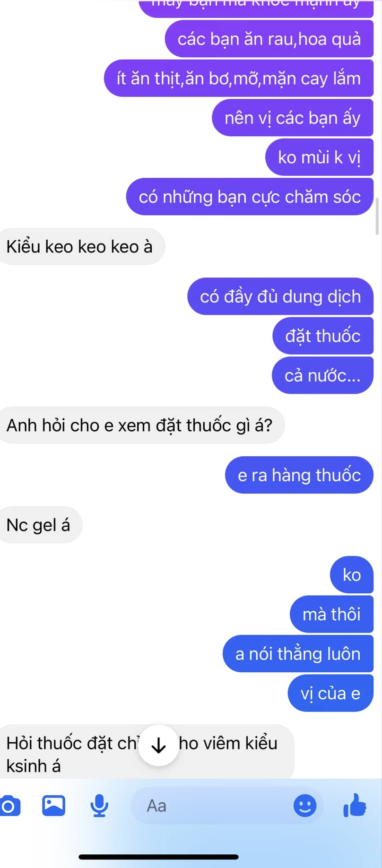This screenshot has width=382, height=868.
Task: Tap the 'có đầy đủ dung dịch' bubble
Action: pyautogui.click(x=280, y=296)
